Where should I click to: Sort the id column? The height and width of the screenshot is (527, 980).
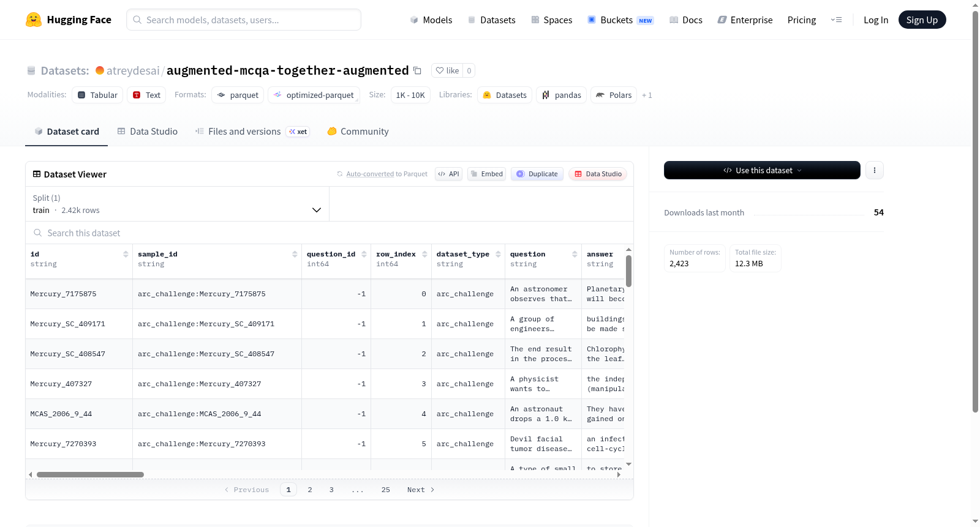pyautogui.click(x=126, y=254)
